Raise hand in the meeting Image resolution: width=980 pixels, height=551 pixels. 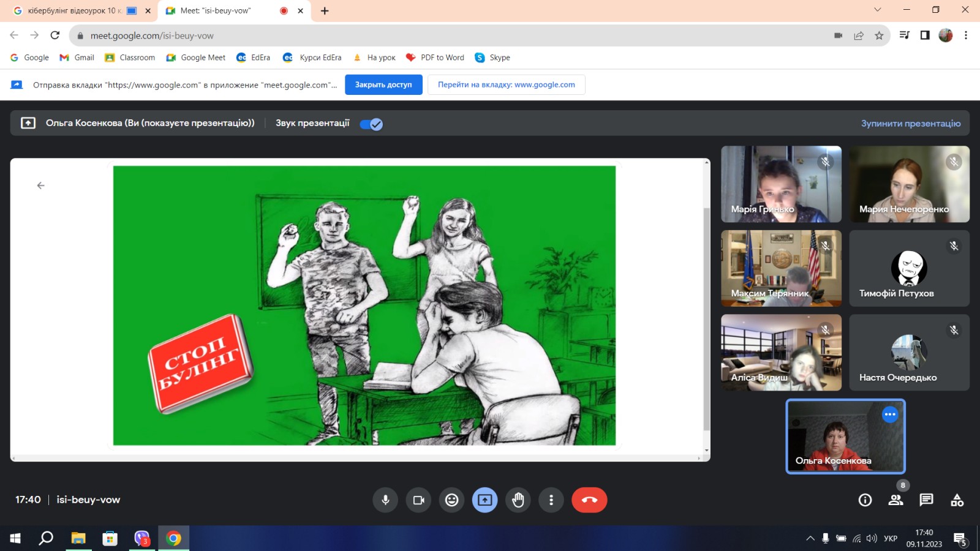(x=518, y=500)
